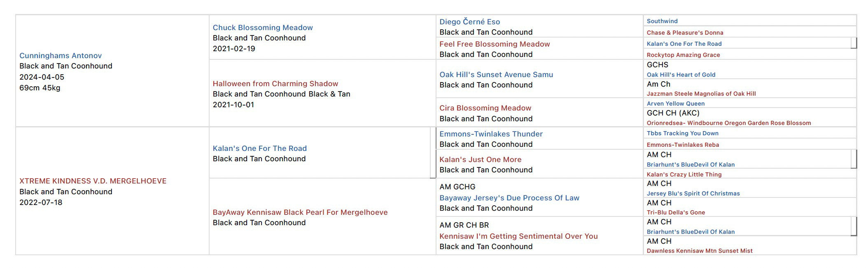Click Kennisaw I'm Getting Sentimental Over You
Screen dimensions: 868x268
click(x=518, y=236)
